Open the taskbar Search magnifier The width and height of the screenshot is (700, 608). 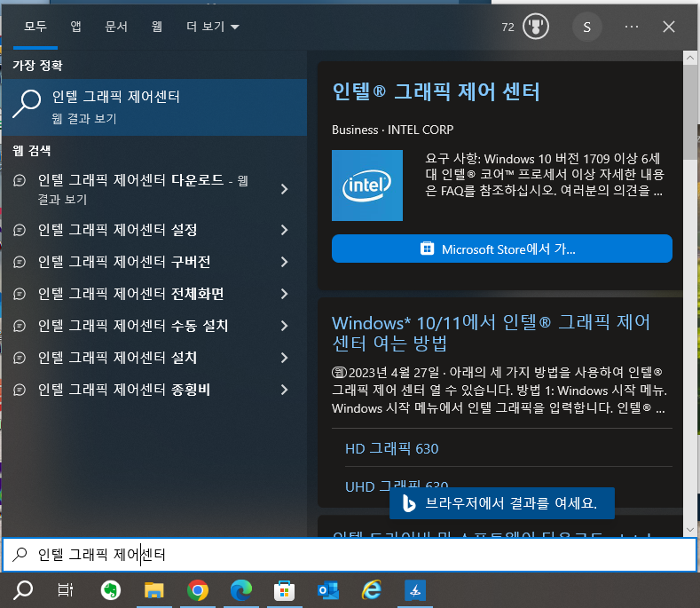coord(23,590)
